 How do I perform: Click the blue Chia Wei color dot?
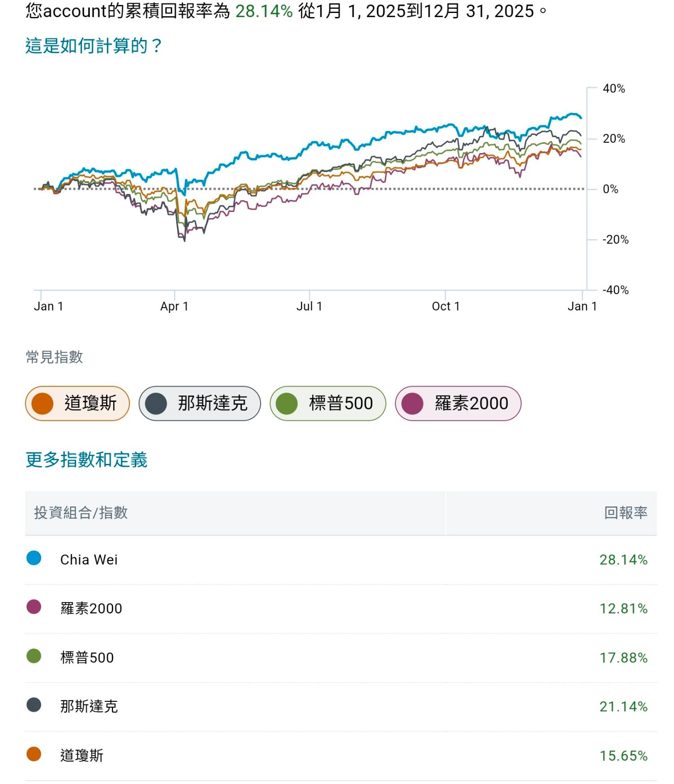34,558
